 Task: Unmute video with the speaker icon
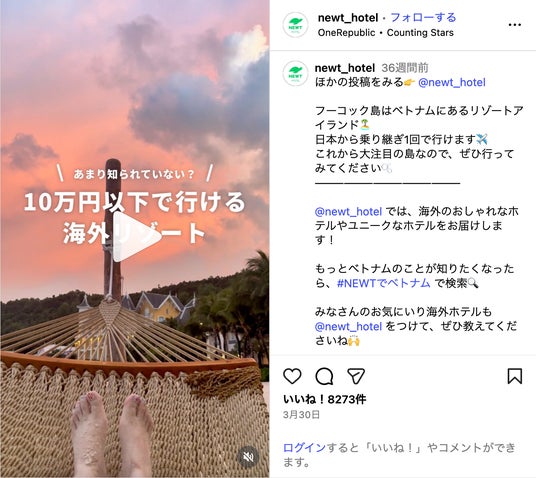point(249,457)
